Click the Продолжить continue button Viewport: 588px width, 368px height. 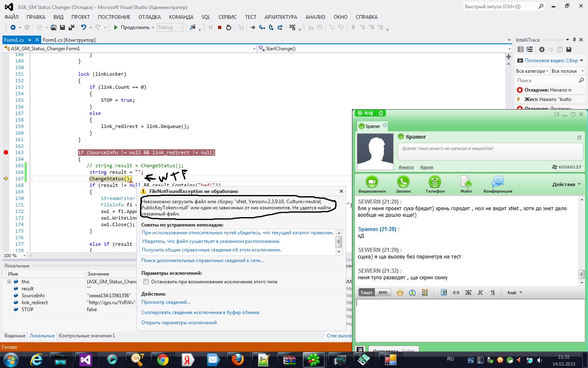[131, 27]
